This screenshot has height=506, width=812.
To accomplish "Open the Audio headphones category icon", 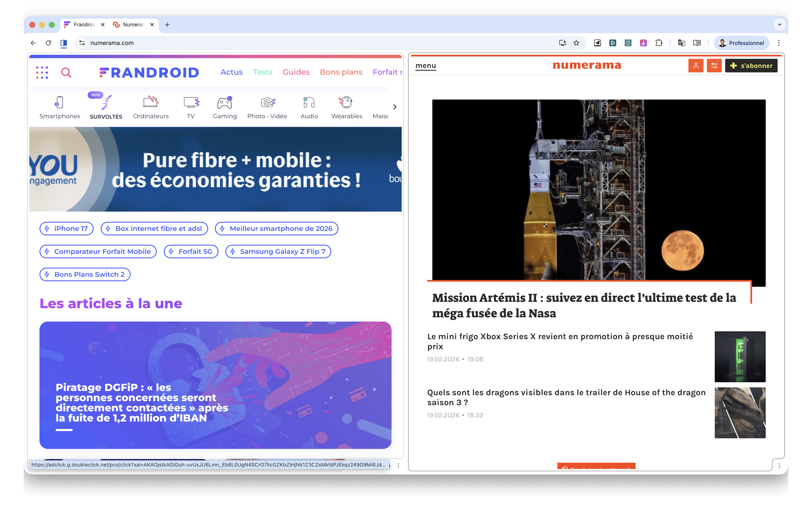I will click(x=309, y=102).
